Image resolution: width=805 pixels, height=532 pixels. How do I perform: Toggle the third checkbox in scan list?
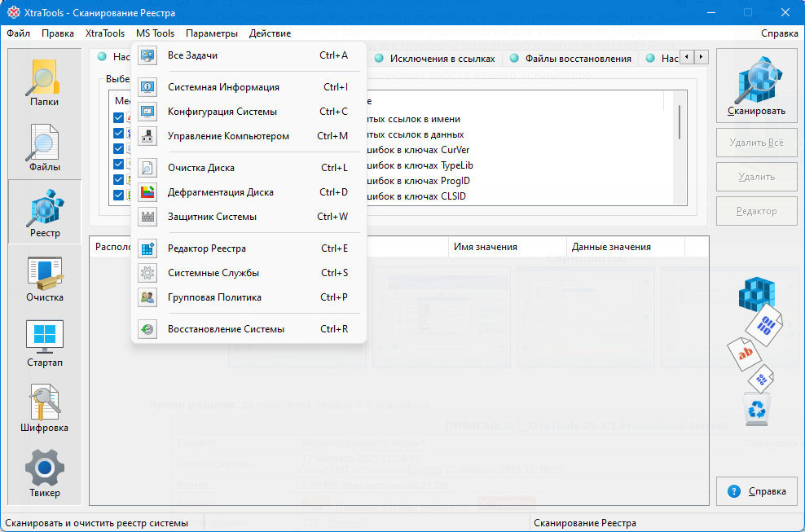(118, 149)
